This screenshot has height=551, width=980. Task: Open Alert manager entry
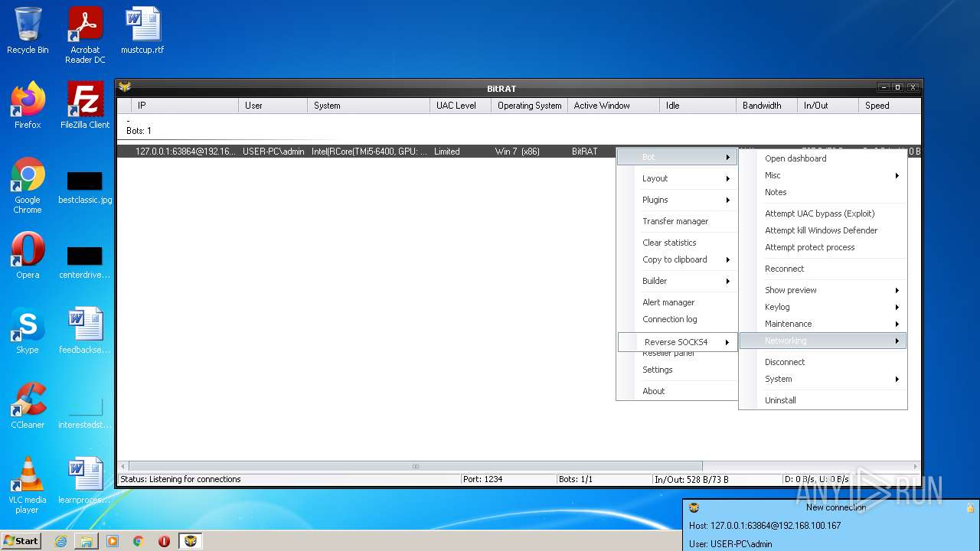pos(677,302)
